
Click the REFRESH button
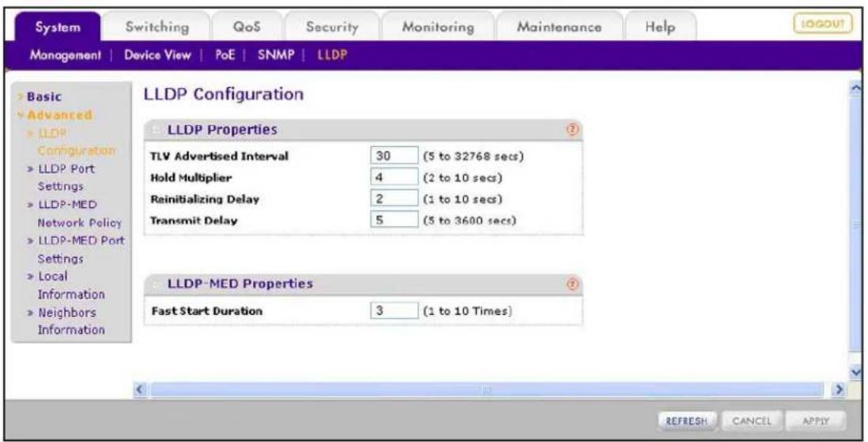tap(687, 421)
